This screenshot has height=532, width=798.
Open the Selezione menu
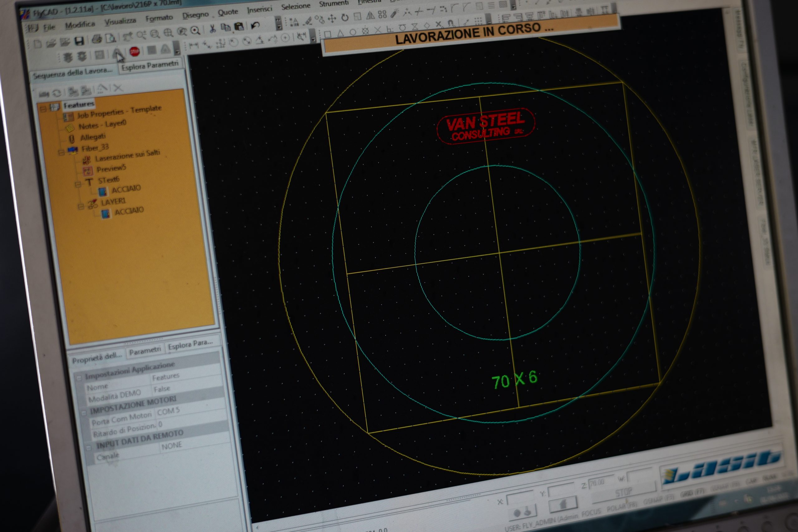(296, 7)
